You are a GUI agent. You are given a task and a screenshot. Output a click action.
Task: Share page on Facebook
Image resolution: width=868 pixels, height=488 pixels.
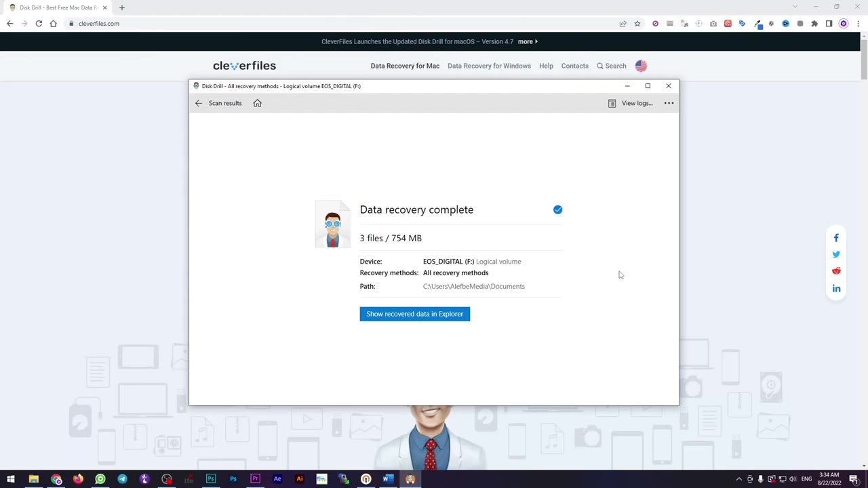point(836,238)
